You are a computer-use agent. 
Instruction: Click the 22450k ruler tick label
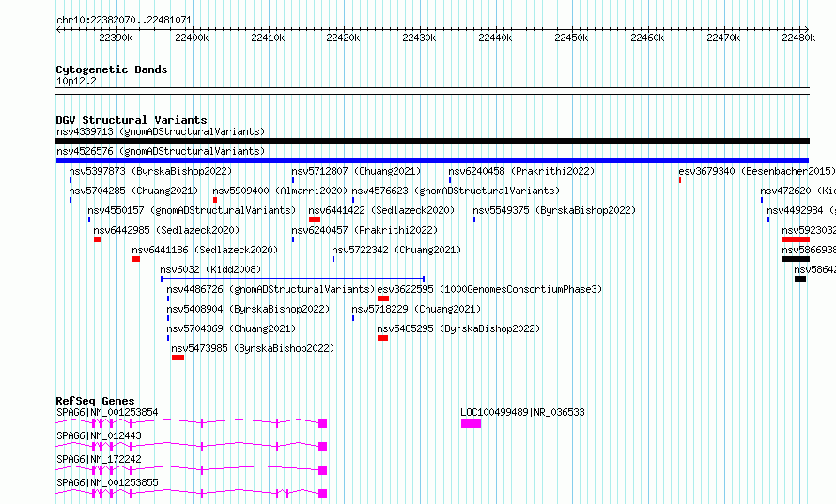pos(571,38)
